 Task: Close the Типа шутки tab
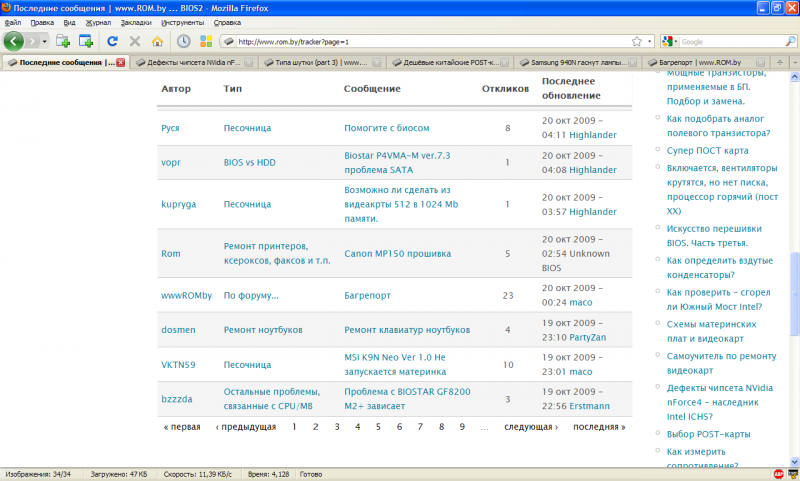click(x=377, y=62)
